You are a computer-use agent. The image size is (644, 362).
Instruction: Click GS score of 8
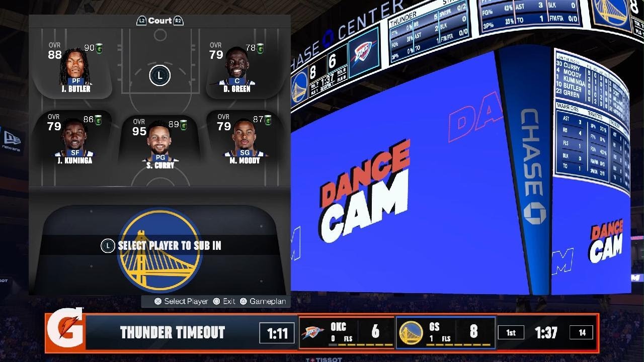[x=473, y=332]
